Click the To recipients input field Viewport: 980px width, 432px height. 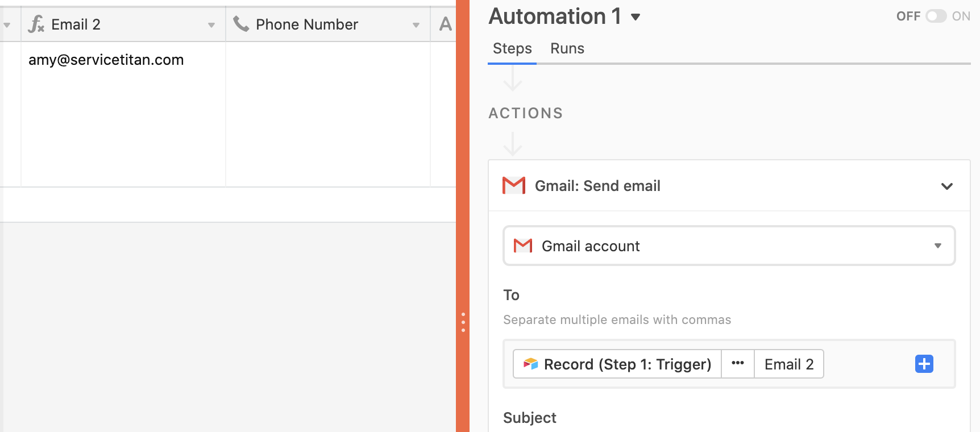(x=729, y=364)
